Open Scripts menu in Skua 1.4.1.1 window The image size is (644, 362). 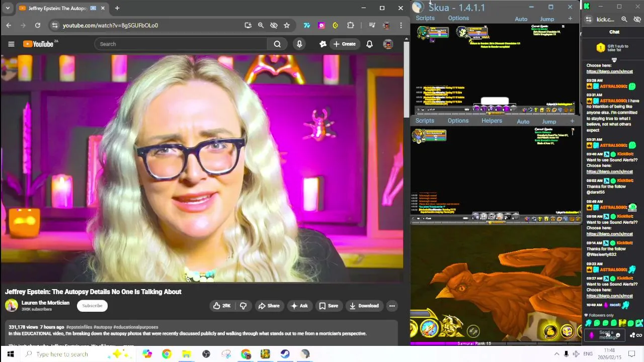[x=425, y=18]
